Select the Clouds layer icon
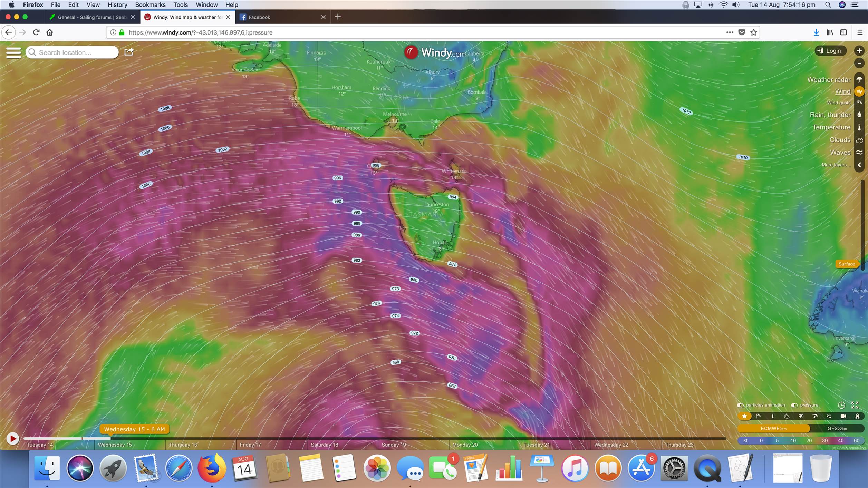The width and height of the screenshot is (868, 488). pos(859,140)
